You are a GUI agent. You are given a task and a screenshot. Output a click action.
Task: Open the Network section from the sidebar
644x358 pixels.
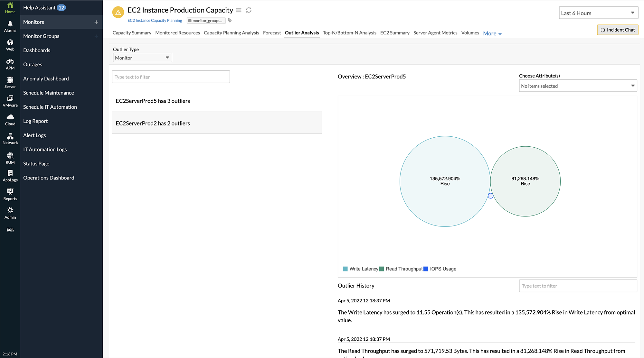[x=10, y=138]
